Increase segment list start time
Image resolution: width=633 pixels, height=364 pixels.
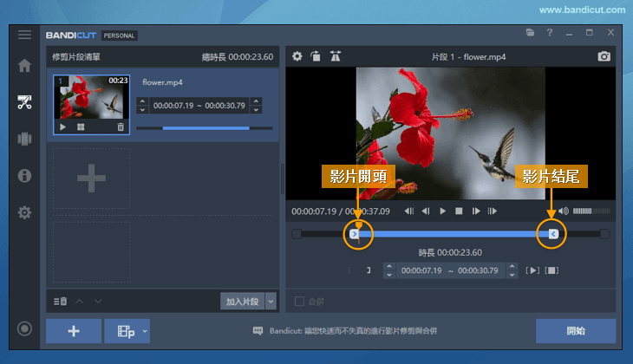142,101
